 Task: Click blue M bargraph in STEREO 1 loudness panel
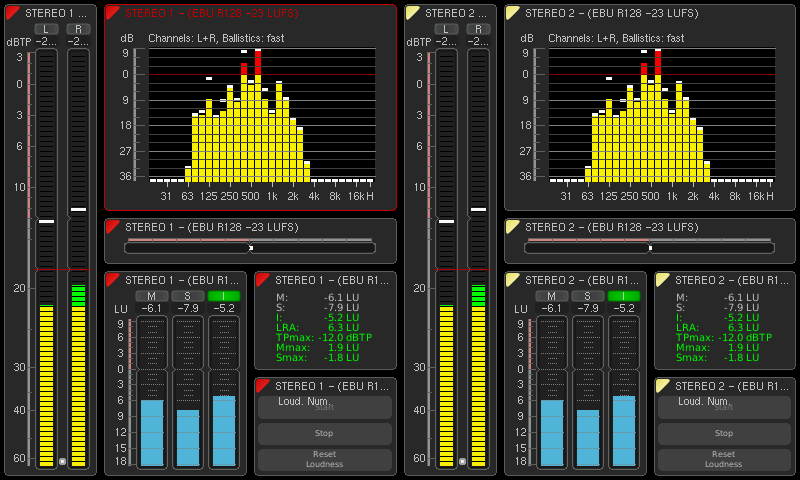(152, 433)
